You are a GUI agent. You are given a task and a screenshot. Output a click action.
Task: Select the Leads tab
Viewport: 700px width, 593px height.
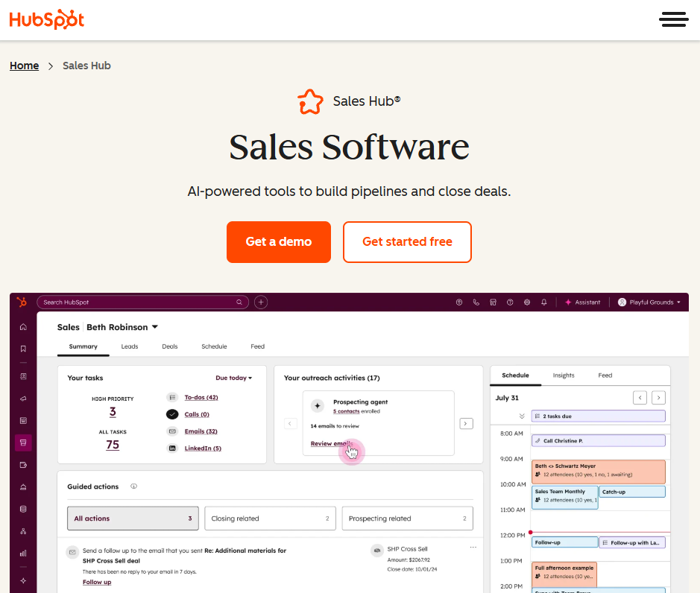[x=130, y=346]
